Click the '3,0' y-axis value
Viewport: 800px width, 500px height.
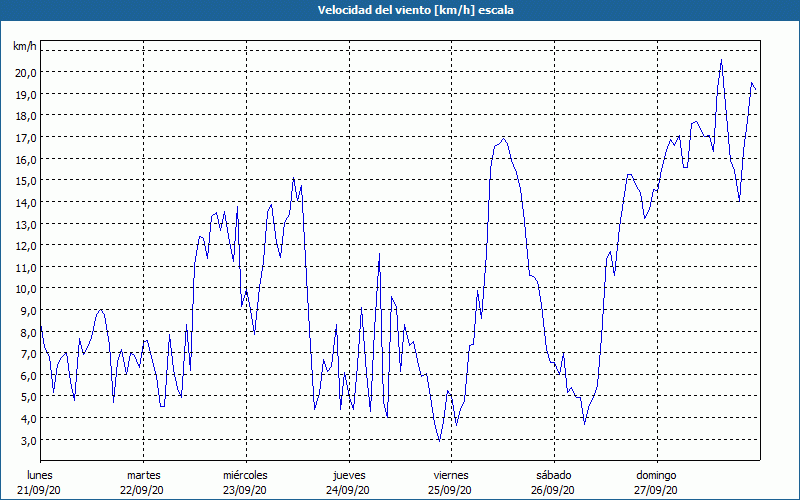click(28, 440)
